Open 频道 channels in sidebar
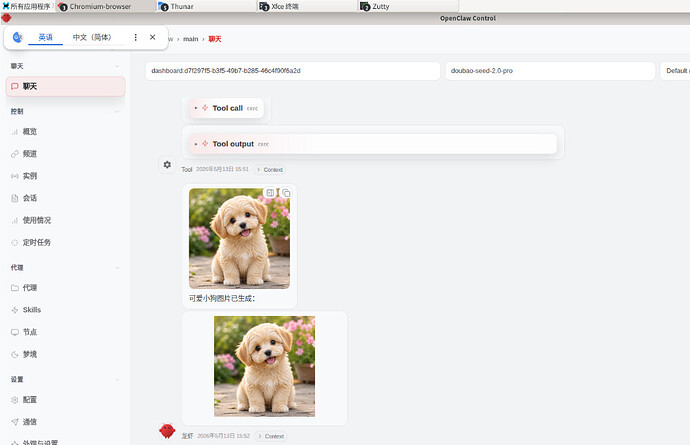 point(65,154)
